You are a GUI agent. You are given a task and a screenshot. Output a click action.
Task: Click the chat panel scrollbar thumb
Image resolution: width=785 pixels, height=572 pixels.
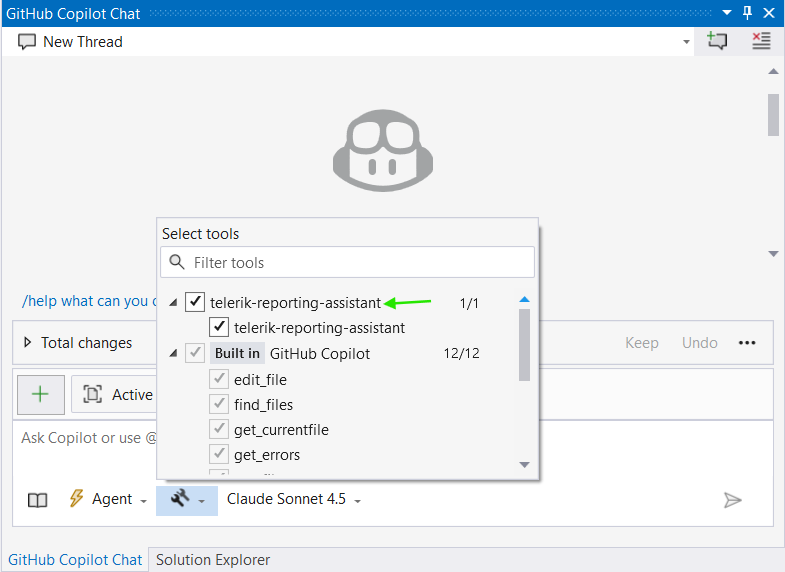click(x=773, y=115)
